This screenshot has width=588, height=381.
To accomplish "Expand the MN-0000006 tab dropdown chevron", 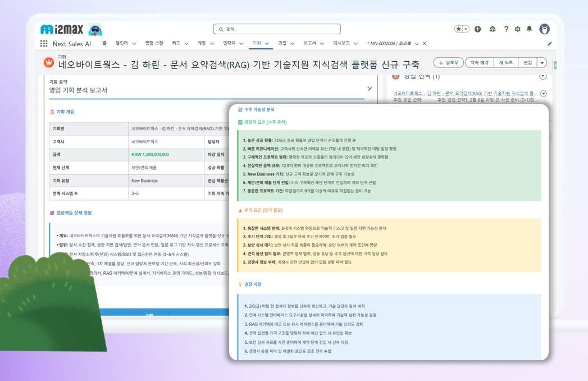I will pos(417,43).
